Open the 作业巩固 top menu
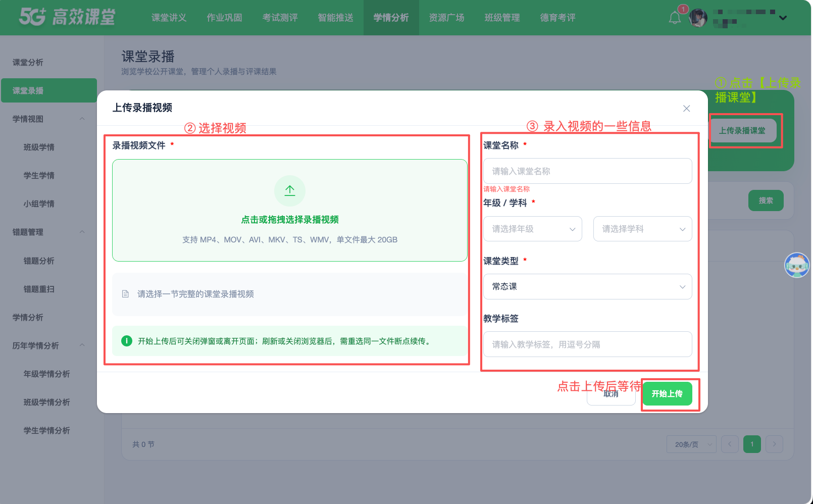This screenshot has width=813, height=504. click(225, 18)
